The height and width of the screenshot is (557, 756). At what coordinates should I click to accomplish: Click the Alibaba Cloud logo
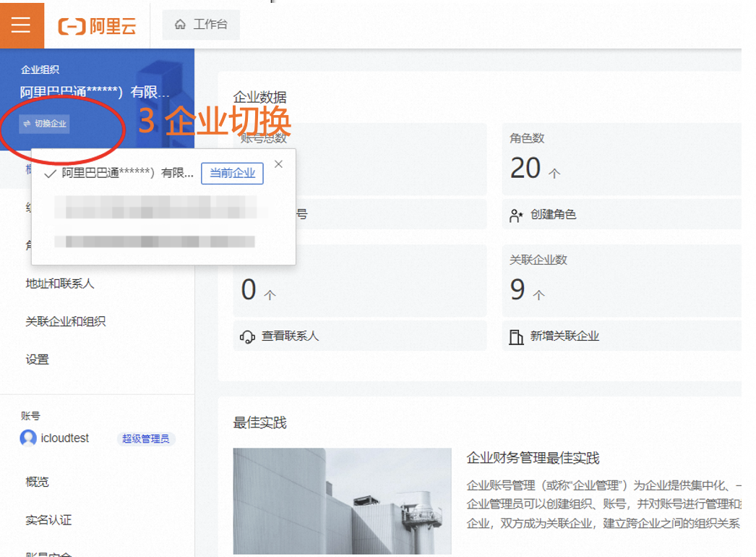click(x=97, y=26)
